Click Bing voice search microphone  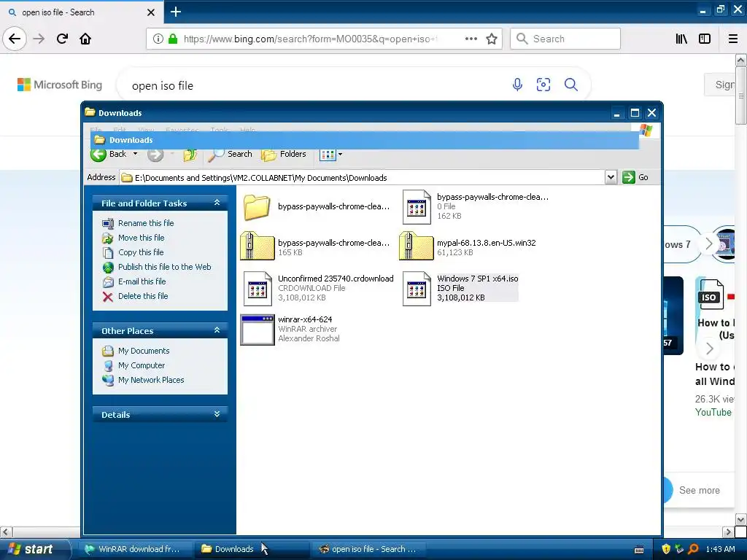click(x=517, y=85)
